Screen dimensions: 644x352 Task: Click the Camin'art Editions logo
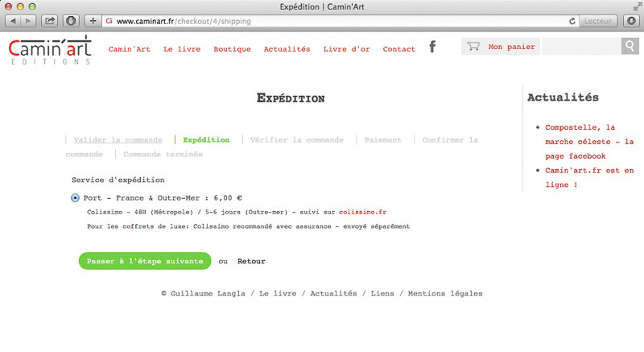pos(50,50)
